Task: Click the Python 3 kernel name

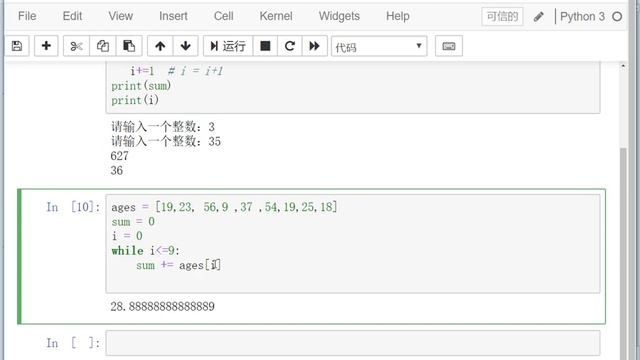Action: click(582, 17)
